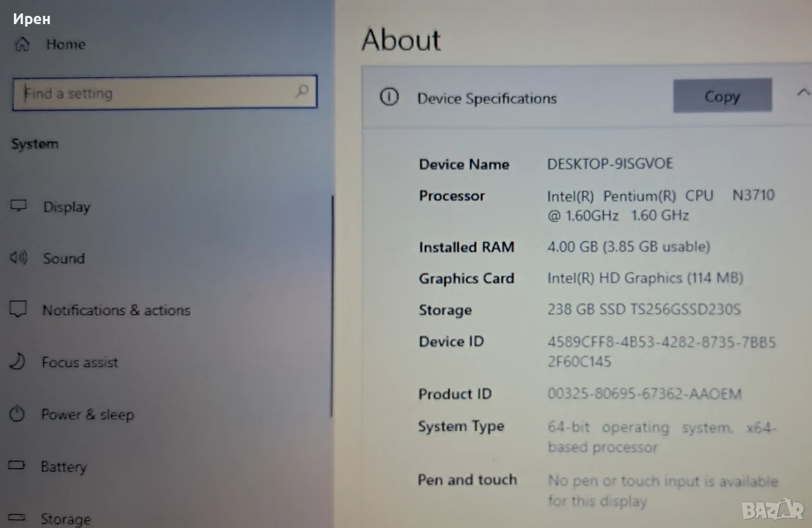Click the search magnifier icon
The image size is (812, 528).
[302, 92]
